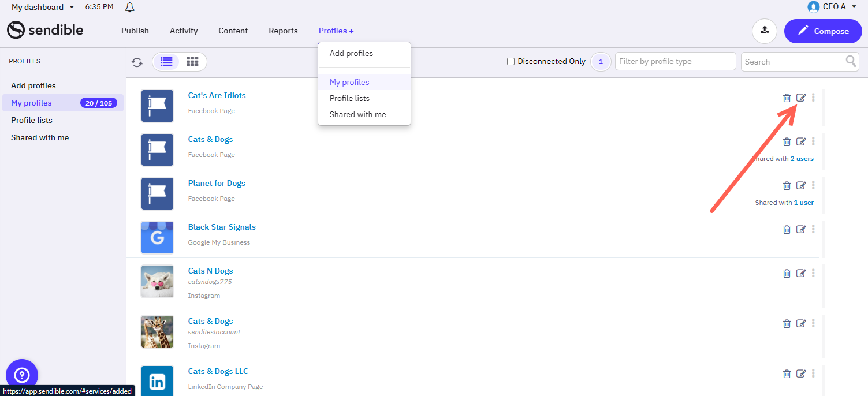Click the search magnifier icon
The image size is (868, 396).
[851, 61]
